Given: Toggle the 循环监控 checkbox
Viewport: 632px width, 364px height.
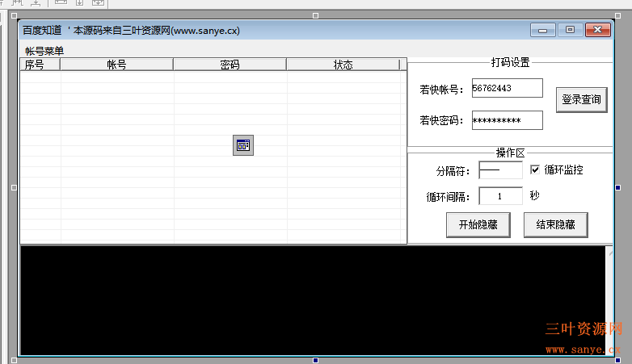Looking at the screenshot, I should click(x=535, y=170).
